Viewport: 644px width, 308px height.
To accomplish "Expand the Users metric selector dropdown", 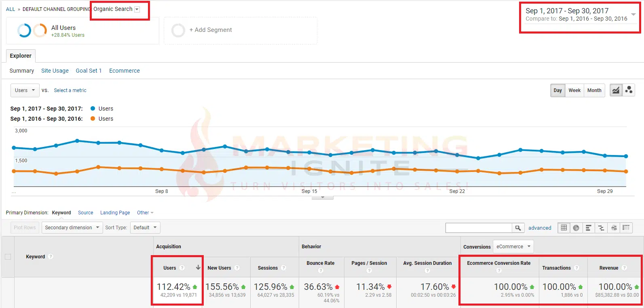I will [25, 90].
